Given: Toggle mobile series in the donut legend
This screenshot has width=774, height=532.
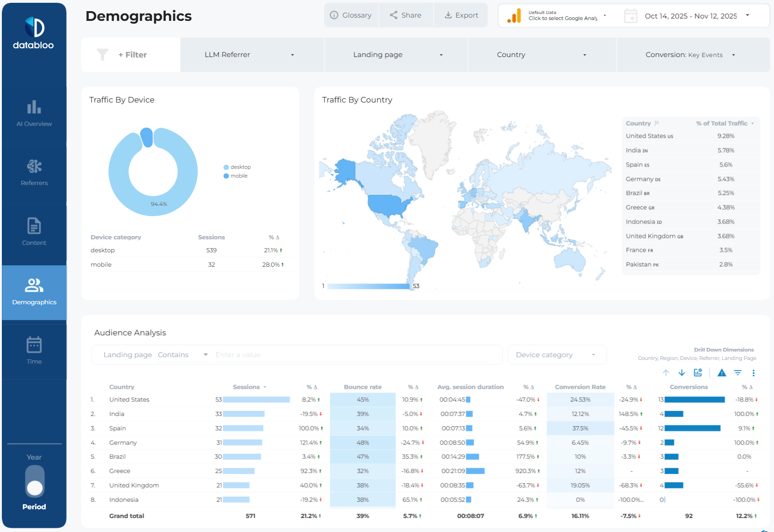Looking at the screenshot, I should point(236,176).
